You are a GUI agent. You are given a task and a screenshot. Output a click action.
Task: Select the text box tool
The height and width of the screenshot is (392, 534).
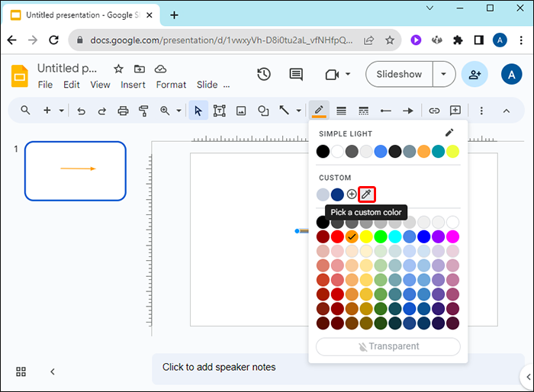(220, 111)
